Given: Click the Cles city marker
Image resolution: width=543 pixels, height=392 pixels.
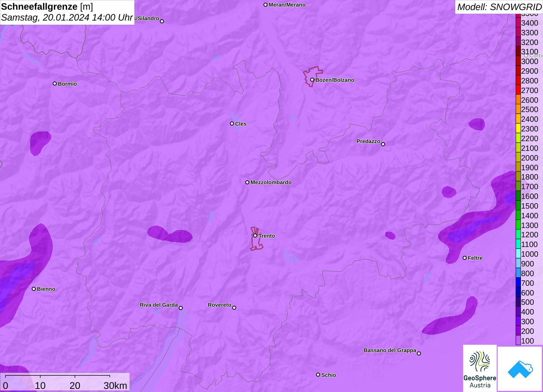Looking at the screenshot, I should tap(232, 124).
